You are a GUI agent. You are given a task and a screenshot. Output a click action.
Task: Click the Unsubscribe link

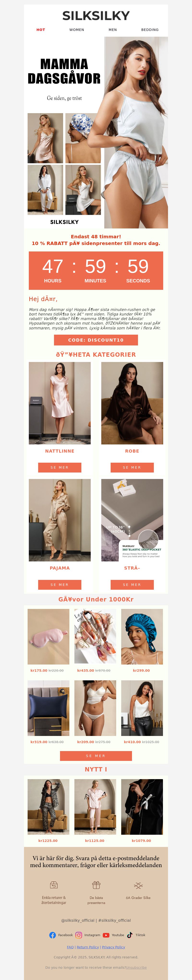tap(136, 967)
